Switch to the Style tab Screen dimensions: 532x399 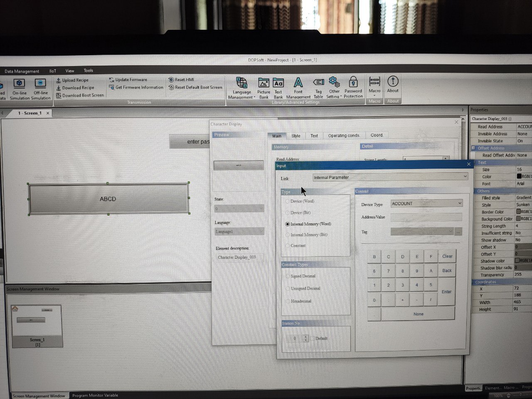[x=296, y=136]
